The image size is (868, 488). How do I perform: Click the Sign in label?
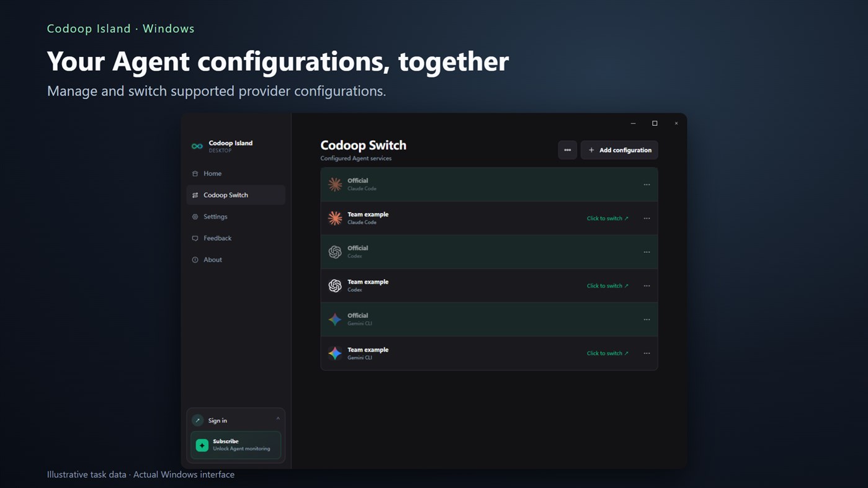[218, 420]
